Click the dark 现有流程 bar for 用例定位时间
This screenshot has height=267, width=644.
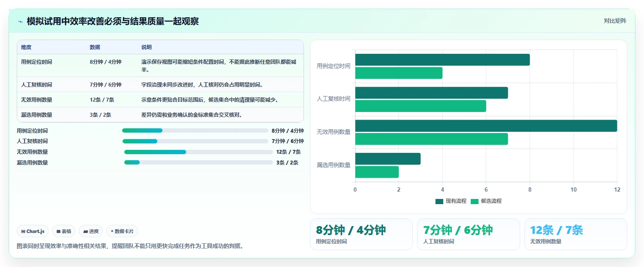442,60
